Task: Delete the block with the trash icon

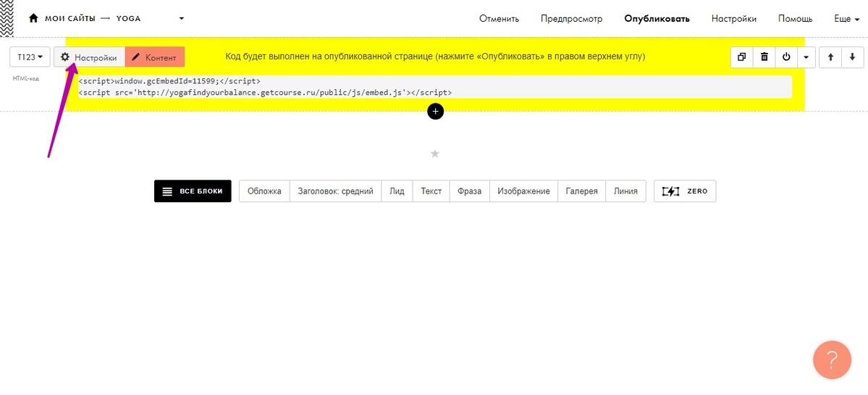Action: 764,57
